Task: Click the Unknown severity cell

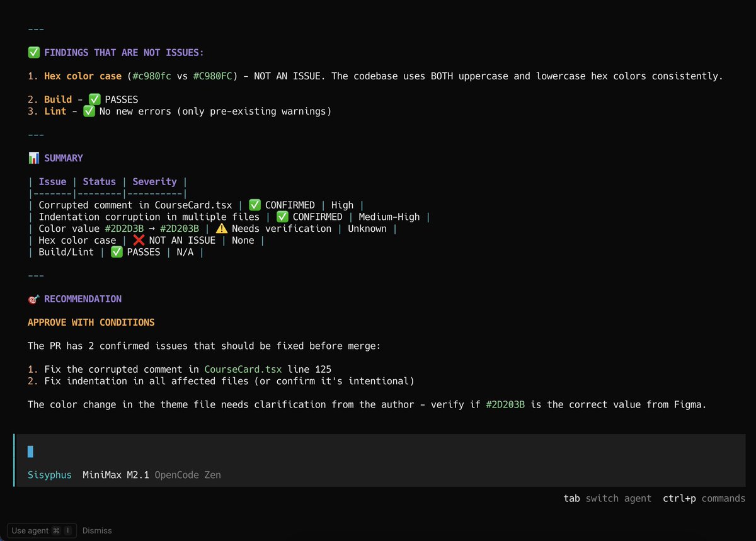Action: tap(367, 229)
